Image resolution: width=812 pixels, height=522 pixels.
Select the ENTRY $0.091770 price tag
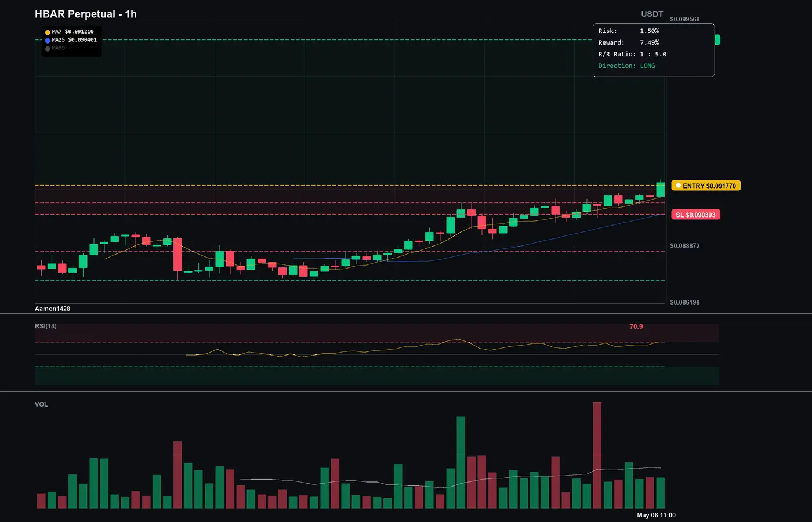coord(706,186)
